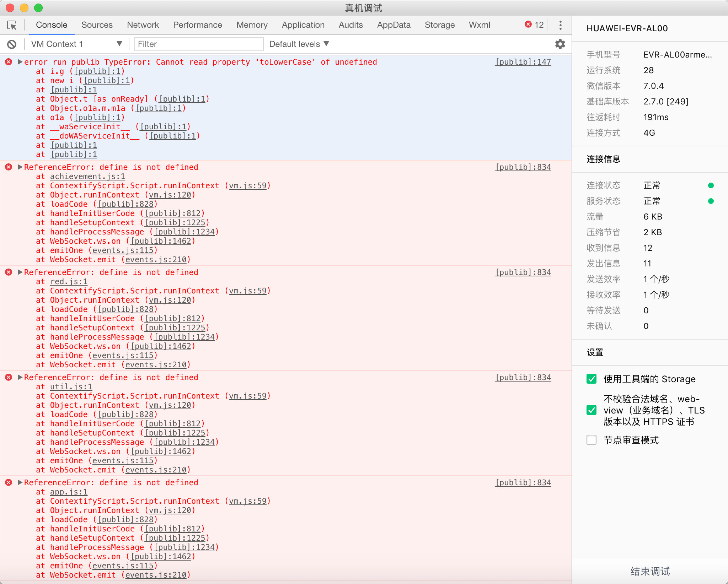Image resolution: width=728 pixels, height=584 pixels.
Task: Open the three-dot DevTools menu
Action: click(560, 25)
